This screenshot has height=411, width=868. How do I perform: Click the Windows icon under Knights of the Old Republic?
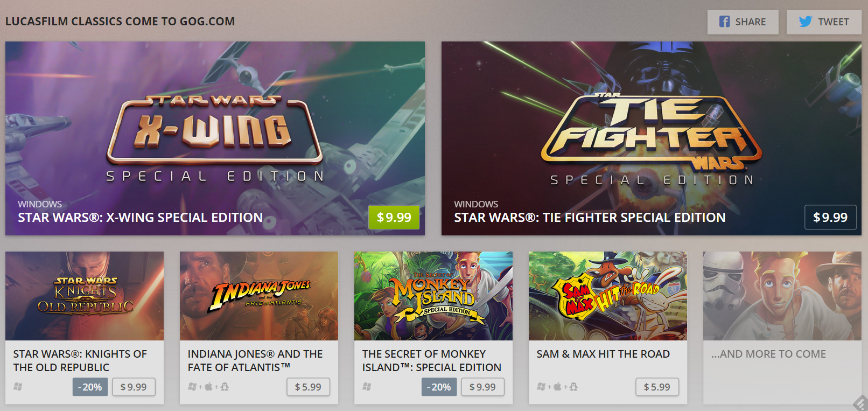click(18, 387)
